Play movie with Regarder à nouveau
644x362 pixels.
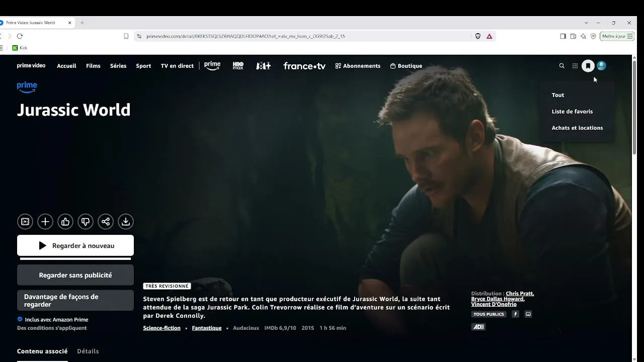click(75, 246)
